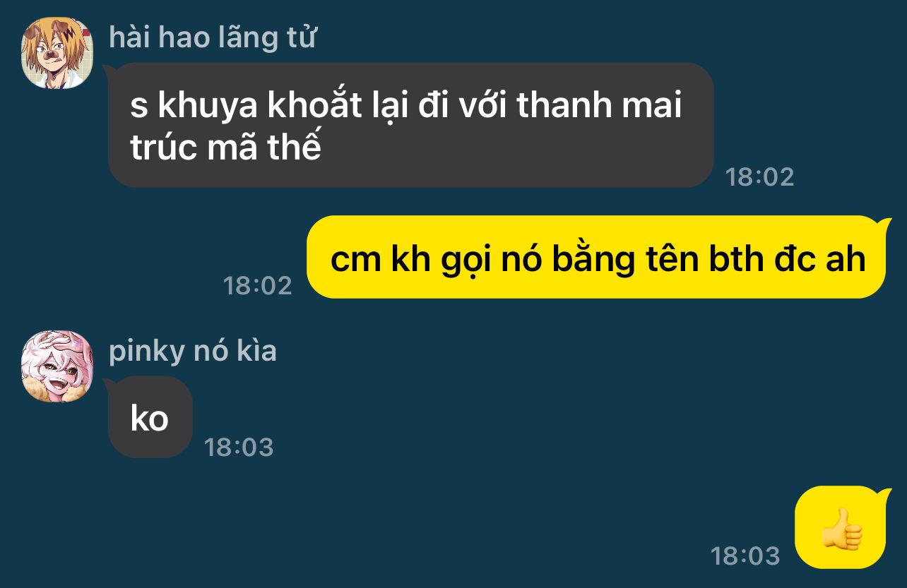Screen dimensions: 907x588
Task: Click the 18:03 timestamp next to "ko"
Action: 238,447
